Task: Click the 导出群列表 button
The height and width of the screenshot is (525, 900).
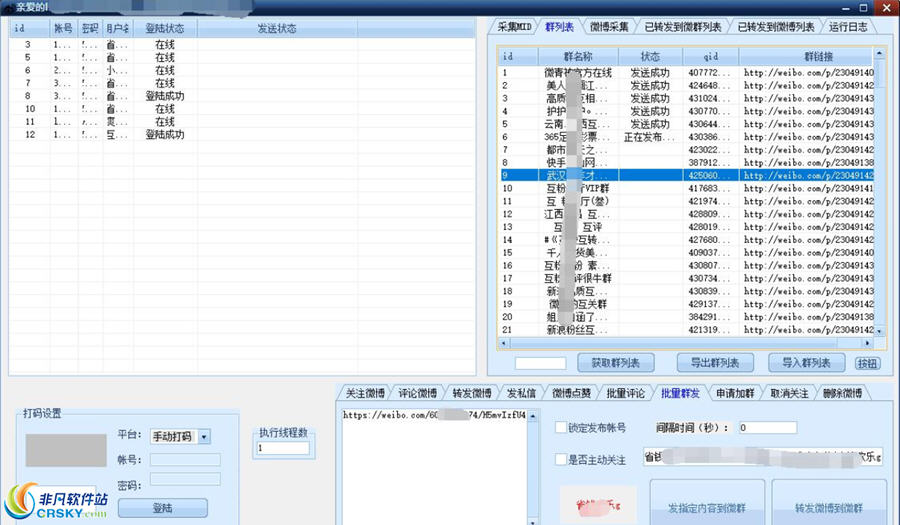Action: pyautogui.click(x=715, y=363)
